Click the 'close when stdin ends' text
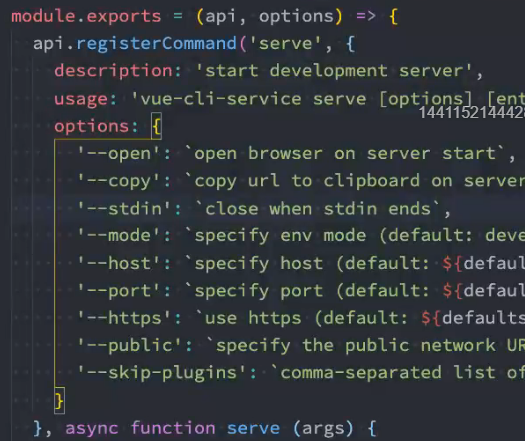This screenshot has width=525, height=441. point(317,209)
